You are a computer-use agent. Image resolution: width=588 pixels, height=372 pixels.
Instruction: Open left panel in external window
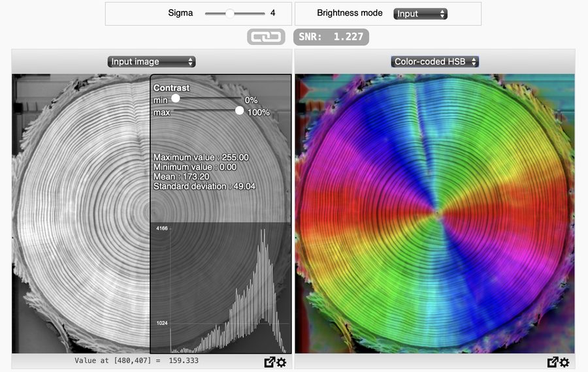(x=269, y=362)
